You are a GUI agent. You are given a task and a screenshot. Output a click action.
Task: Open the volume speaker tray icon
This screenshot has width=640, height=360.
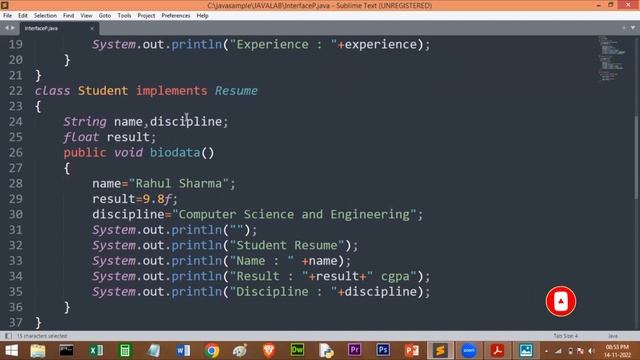point(591,351)
